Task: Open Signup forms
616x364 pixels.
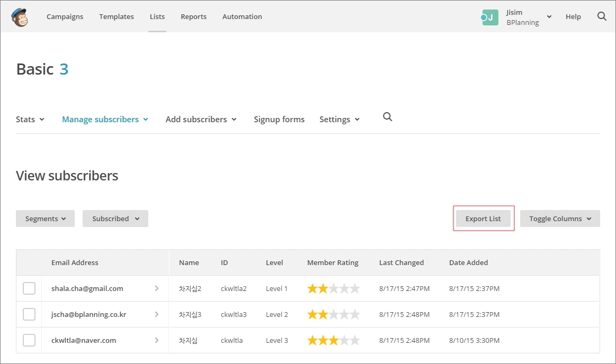Action: click(x=279, y=119)
